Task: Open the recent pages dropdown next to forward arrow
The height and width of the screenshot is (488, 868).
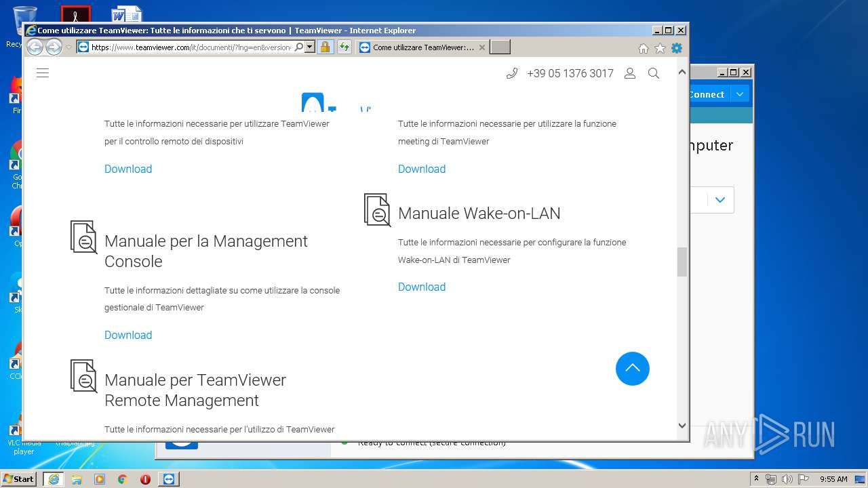Action: pos(68,47)
